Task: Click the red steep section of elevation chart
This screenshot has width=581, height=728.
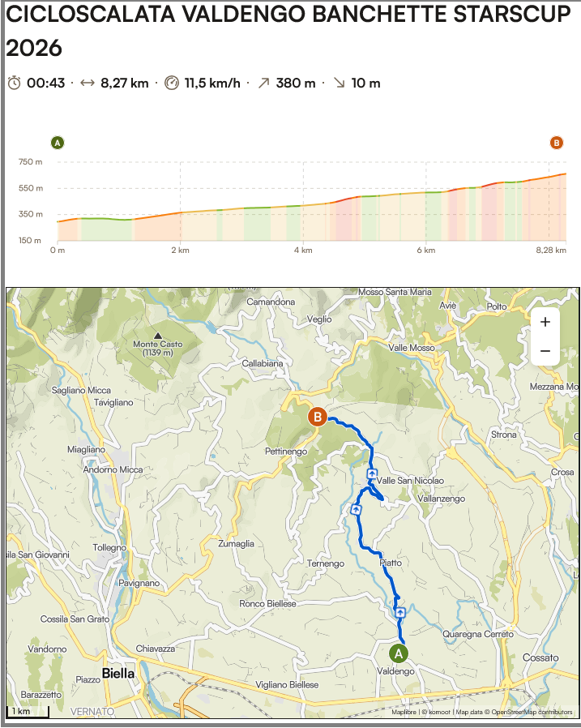Action: click(345, 221)
